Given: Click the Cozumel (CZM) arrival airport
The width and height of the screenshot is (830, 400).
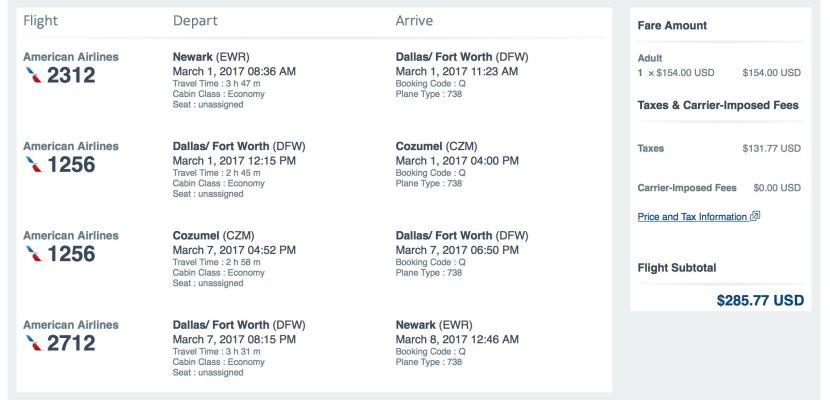Looking at the screenshot, I should (436, 146).
